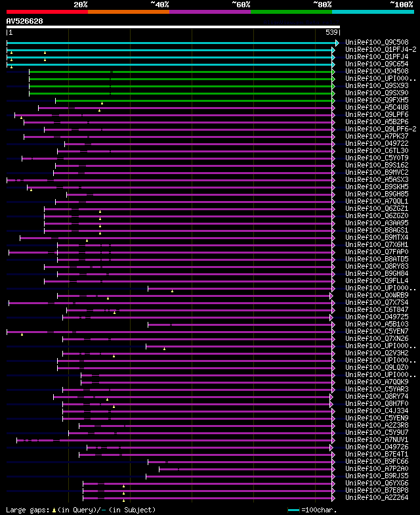
Task: Click the UniRef100_A5B2P6 label
Action: [377, 122]
